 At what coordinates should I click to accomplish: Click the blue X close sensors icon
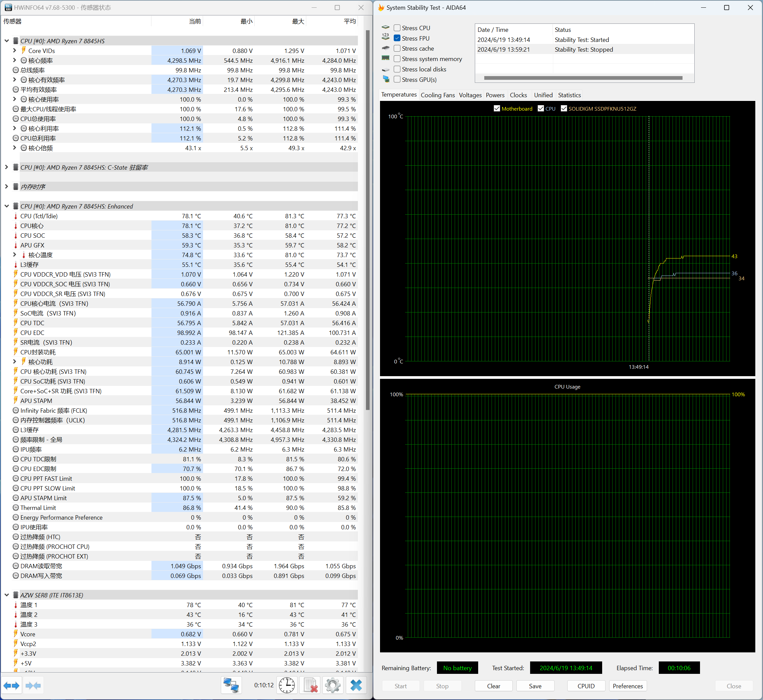pos(356,686)
